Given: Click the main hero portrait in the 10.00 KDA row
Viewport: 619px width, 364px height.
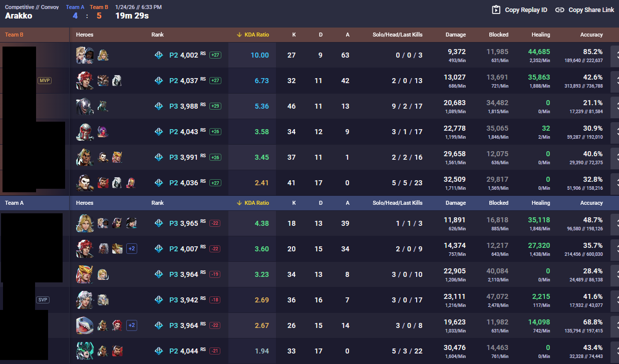Looking at the screenshot, I should [85, 55].
